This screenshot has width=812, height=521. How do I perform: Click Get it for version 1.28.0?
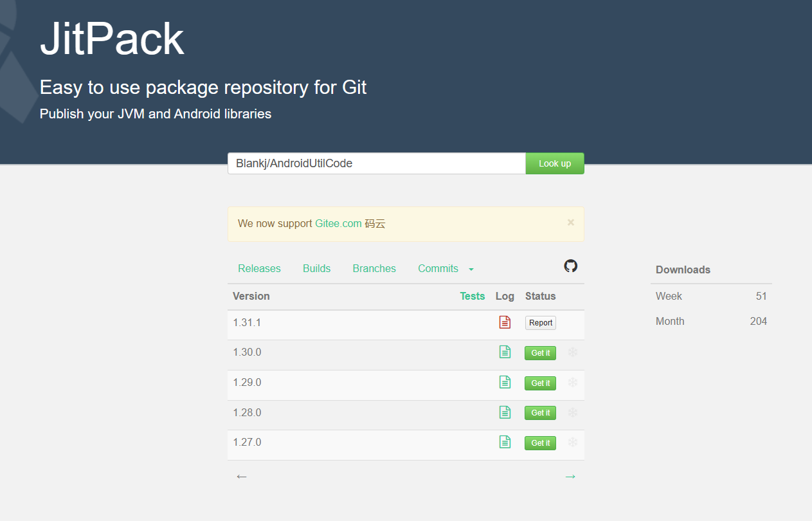click(x=540, y=413)
